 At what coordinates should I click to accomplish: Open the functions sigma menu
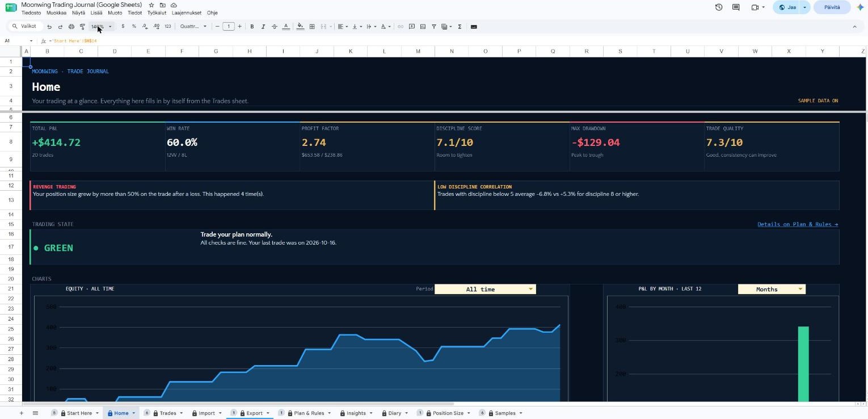(x=460, y=27)
